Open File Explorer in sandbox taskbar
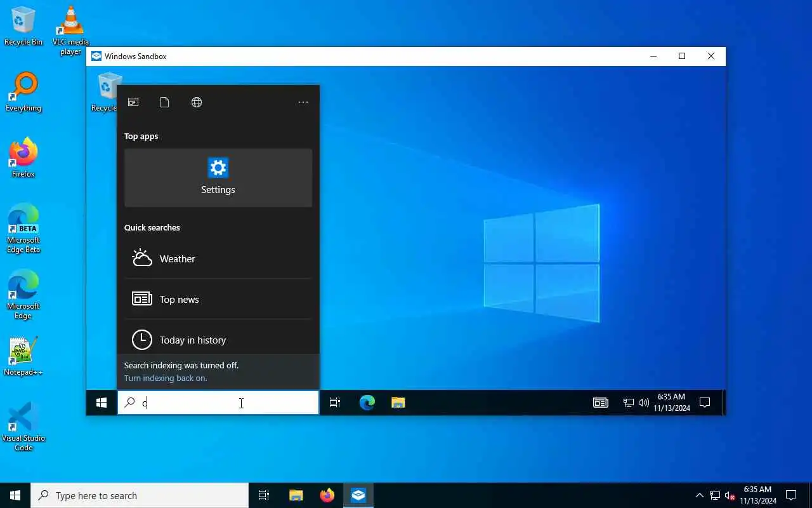Image resolution: width=812 pixels, height=508 pixels. click(398, 403)
